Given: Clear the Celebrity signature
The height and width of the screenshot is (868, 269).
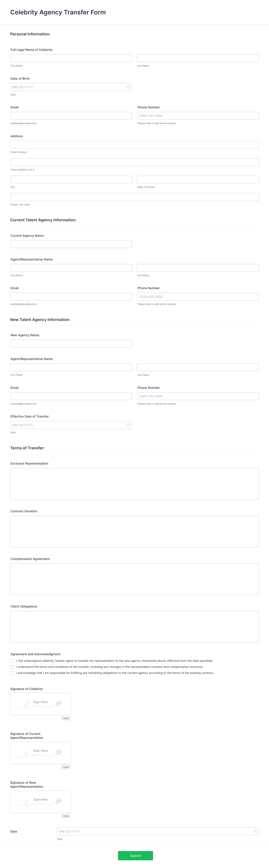Looking at the screenshot, I should [66, 718].
